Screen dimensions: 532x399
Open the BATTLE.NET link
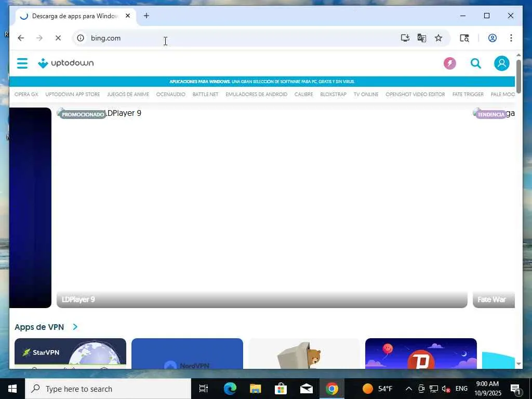click(x=205, y=95)
